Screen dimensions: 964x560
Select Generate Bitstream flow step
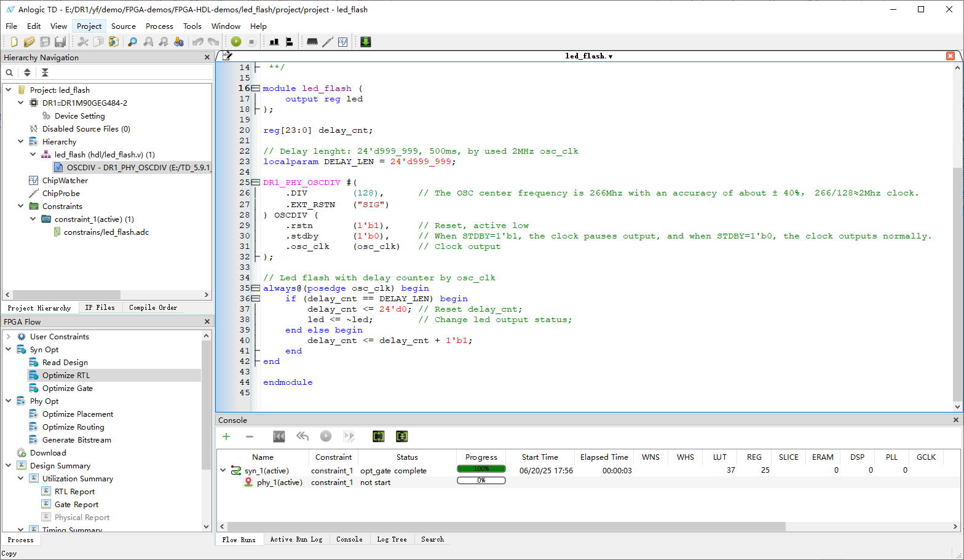[x=76, y=440]
